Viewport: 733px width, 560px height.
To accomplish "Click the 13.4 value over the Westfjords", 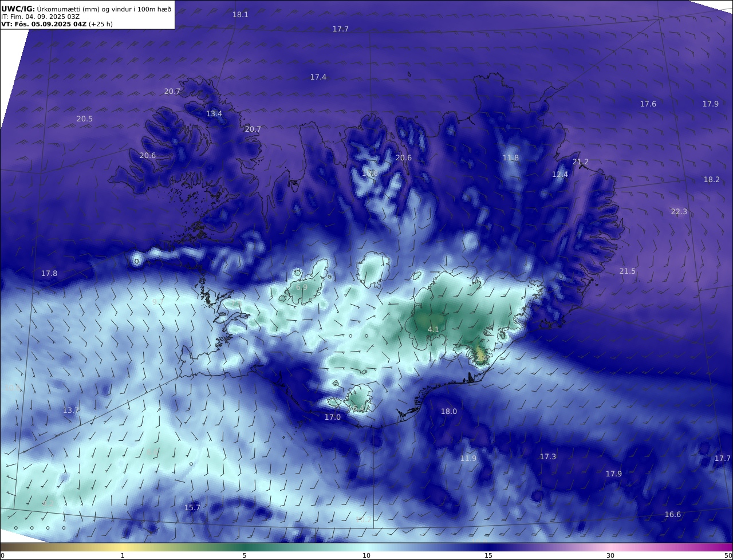I will click(x=214, y=113).
